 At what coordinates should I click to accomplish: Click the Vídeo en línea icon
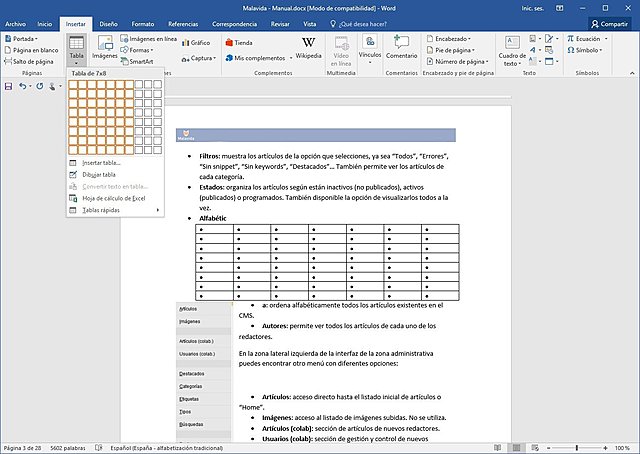coord(341,51)
